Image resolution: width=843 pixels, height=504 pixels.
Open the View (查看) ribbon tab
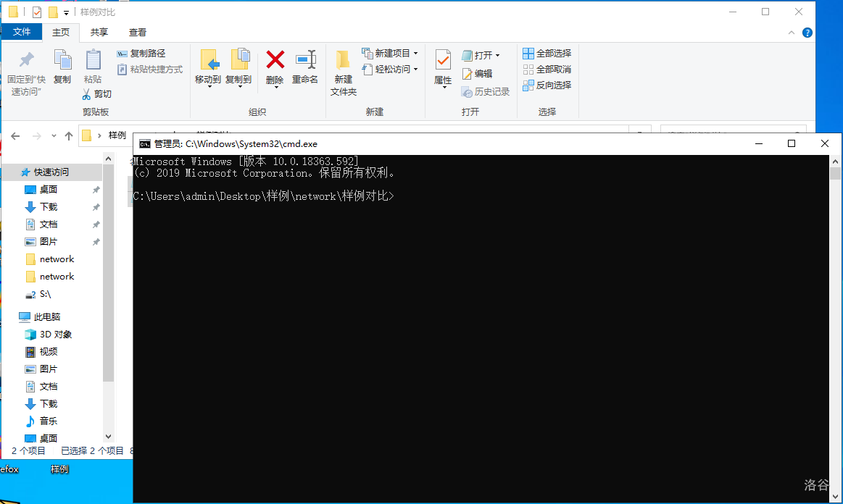point(138,33)
